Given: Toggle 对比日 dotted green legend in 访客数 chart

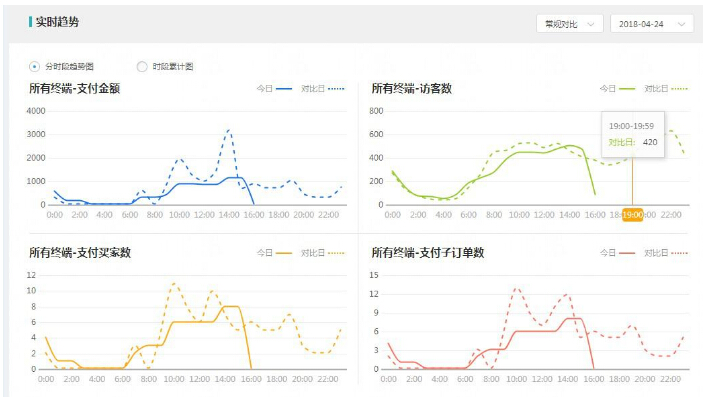Looking at the screenshot, I should click(x=666, y=88).
